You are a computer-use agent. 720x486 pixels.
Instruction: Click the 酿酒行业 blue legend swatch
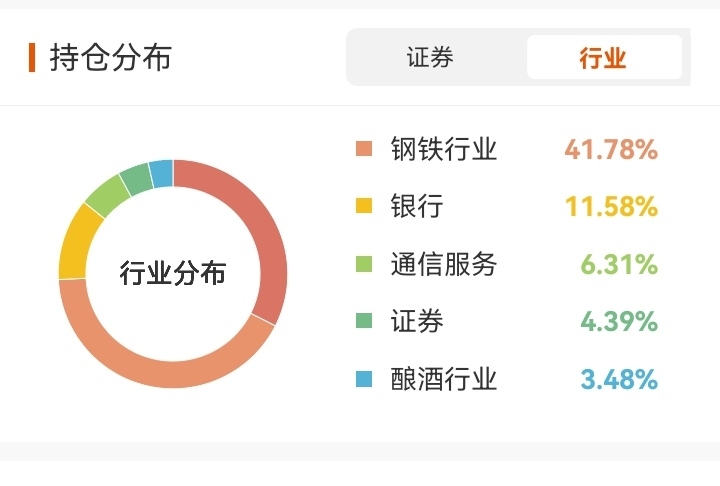pyautogui.click(x=365, y=380)
